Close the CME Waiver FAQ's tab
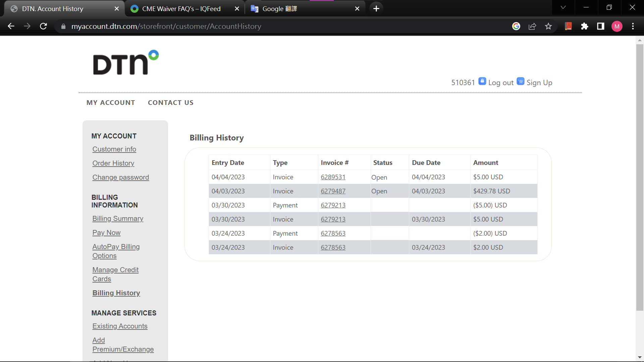 click(x=237, y=9)
